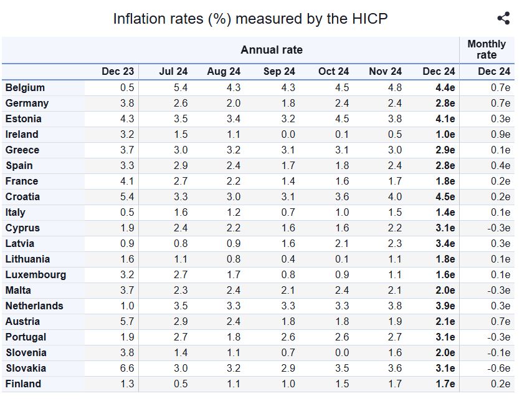The height and width of the screenshot is (401, 532).
Task: Click Latvia's Dec 24 annual value 3.4e
Action: tap(445, 244)
